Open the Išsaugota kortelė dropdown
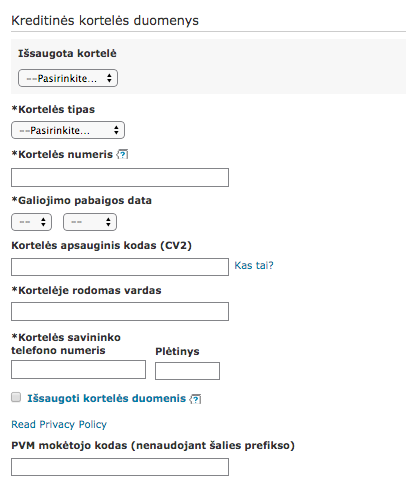The height and width of the screenshot is (495, 415). [x=68, y=78]
